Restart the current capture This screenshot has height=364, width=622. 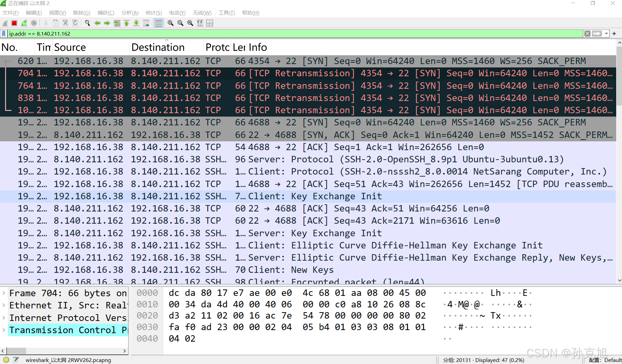pyautogui.click(x=24, y=23)
